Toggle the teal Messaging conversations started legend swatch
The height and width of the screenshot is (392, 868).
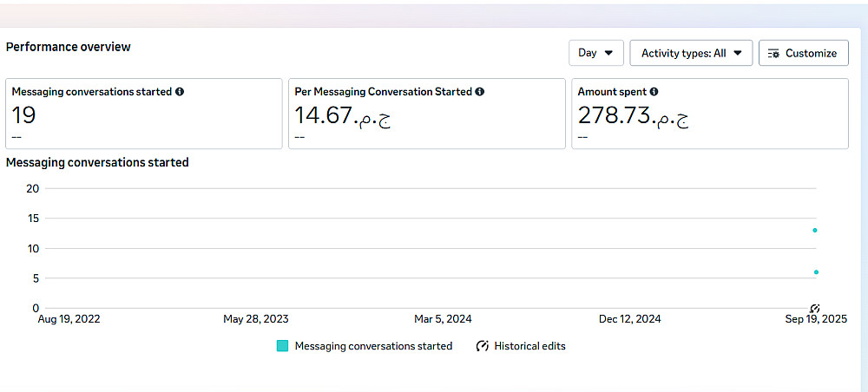(282, 346)
